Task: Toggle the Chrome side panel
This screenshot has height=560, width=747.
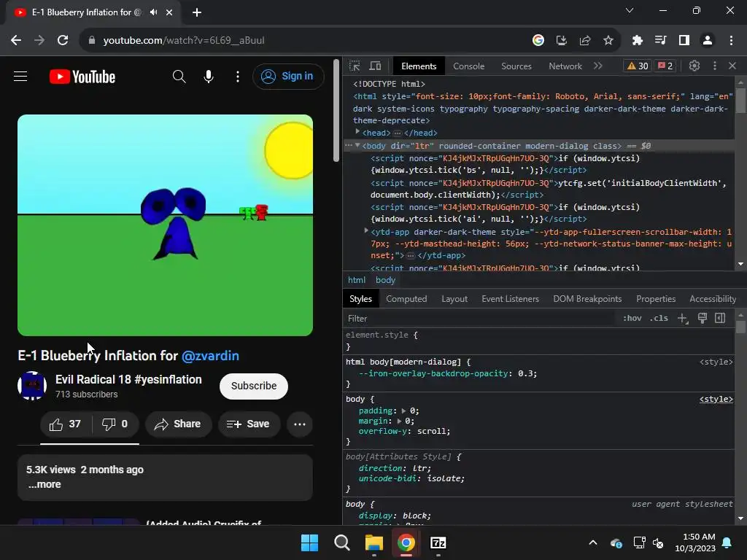Action: tap(684, 40)
